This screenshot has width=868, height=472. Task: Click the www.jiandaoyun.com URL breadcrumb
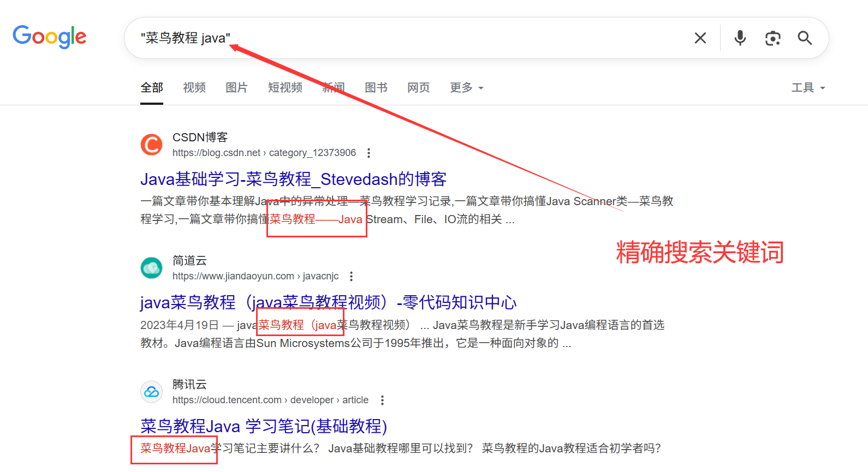(x=255, y=276)
